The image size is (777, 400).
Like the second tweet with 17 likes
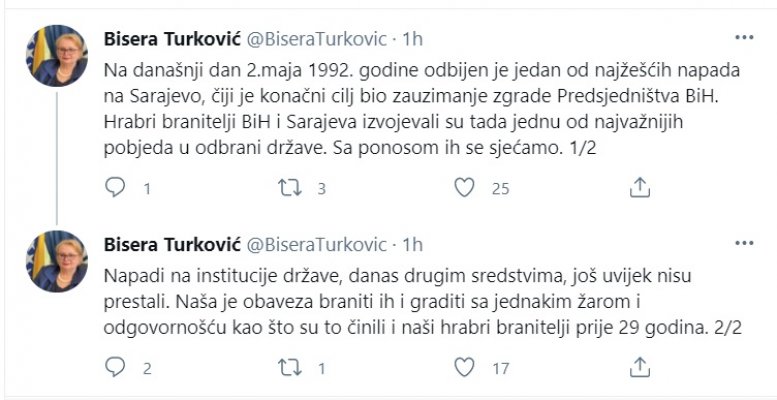(464, 368)
